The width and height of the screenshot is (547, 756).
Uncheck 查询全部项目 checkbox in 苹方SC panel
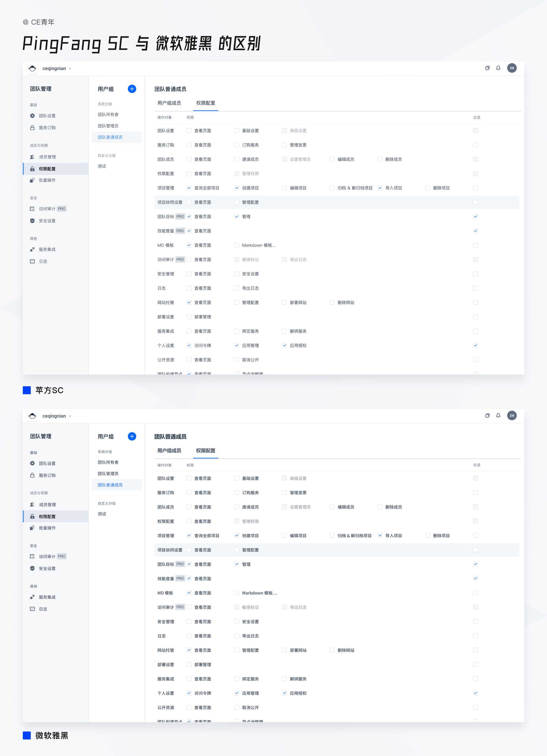point(189,188)
